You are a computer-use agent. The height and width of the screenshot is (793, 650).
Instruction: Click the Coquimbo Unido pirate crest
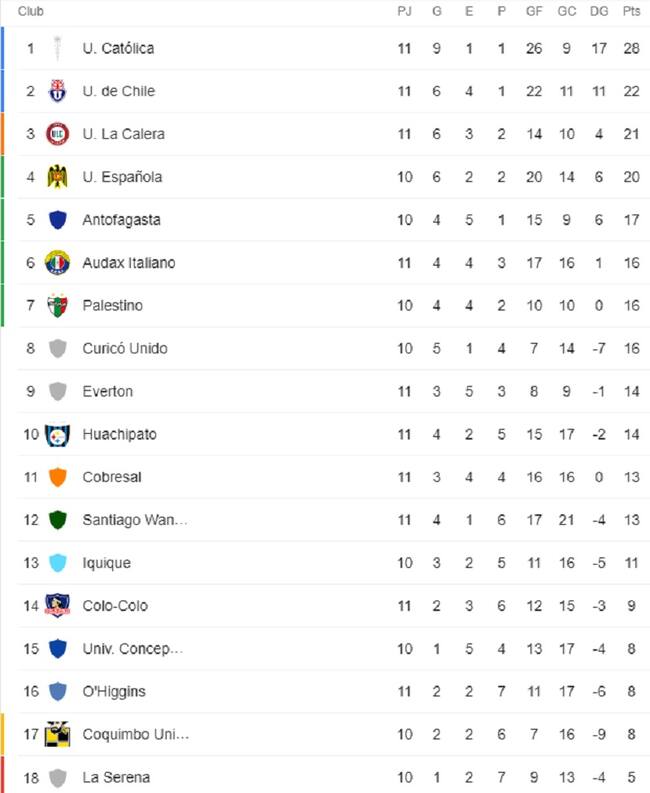(57, 734)
